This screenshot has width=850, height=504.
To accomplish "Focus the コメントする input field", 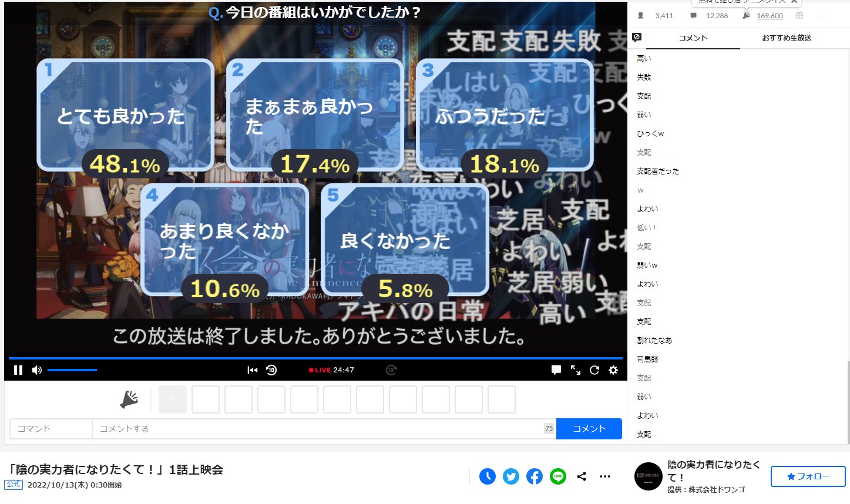I will tap(317, 429).
